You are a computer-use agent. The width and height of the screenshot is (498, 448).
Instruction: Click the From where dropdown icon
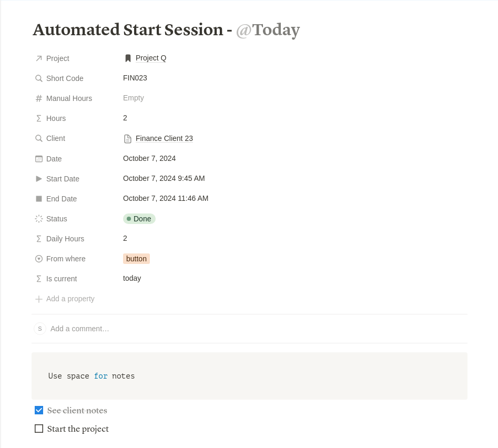coord(39,259)
